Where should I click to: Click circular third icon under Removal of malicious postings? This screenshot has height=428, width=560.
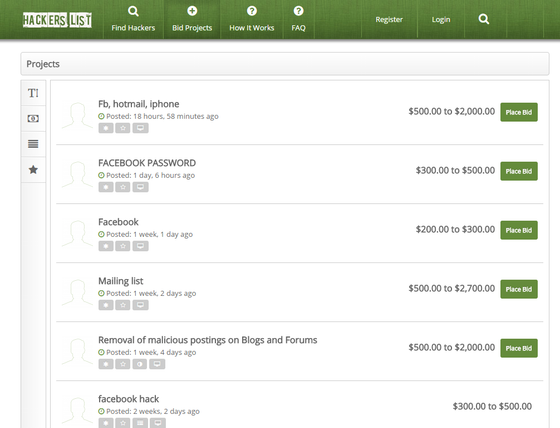[140, 364]
